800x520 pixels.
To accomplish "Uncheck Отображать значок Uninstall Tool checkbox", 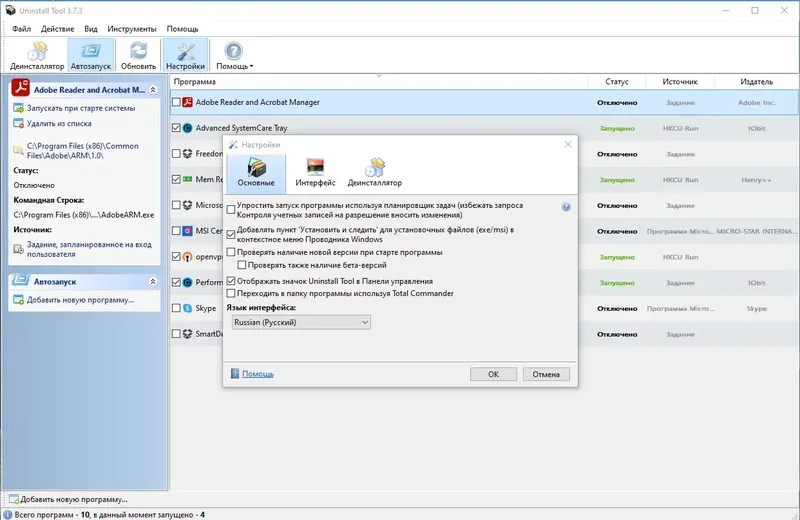I will click(231, 281).
